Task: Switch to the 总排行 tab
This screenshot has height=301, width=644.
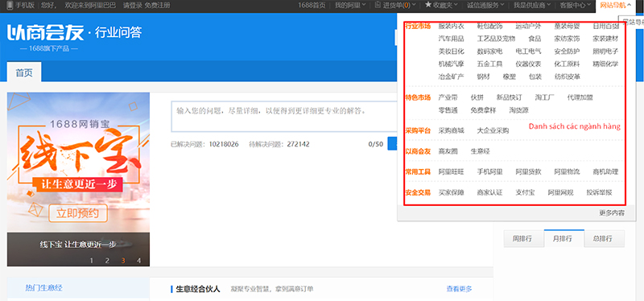Action: point(604,238)
